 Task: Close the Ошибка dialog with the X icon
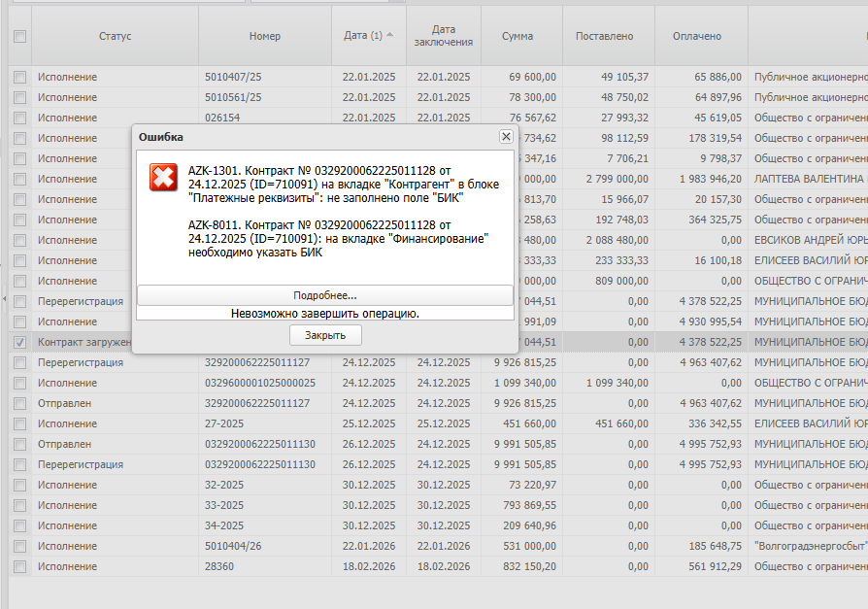coord(506,136)
